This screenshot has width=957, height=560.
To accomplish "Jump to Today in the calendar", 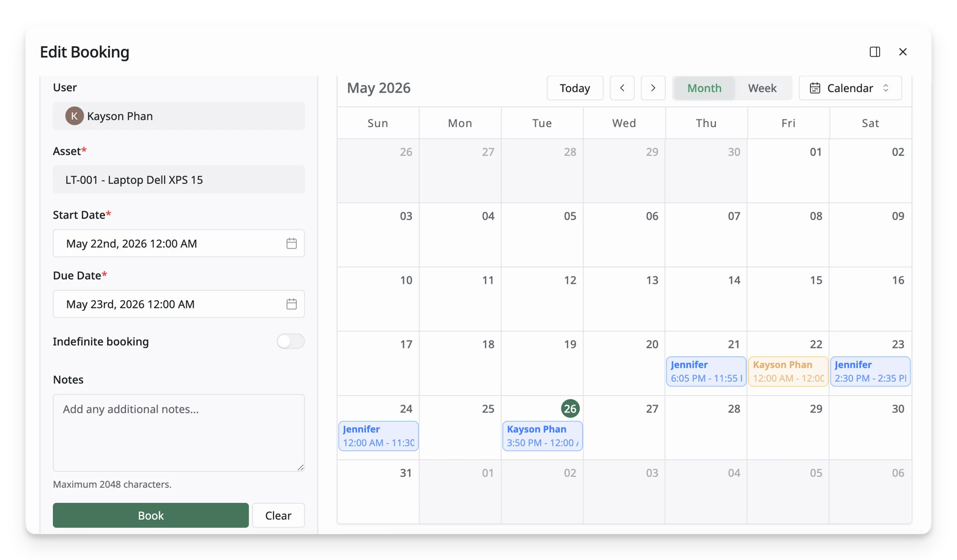I will 575,88.
